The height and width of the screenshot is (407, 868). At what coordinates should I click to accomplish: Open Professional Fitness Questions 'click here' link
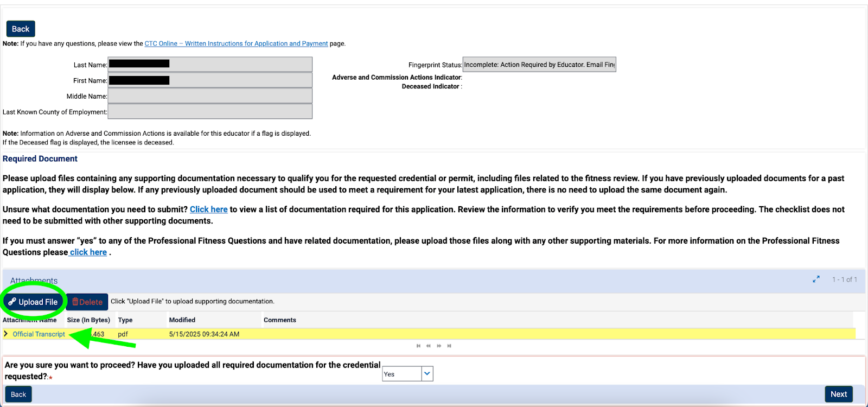point(88,252)
